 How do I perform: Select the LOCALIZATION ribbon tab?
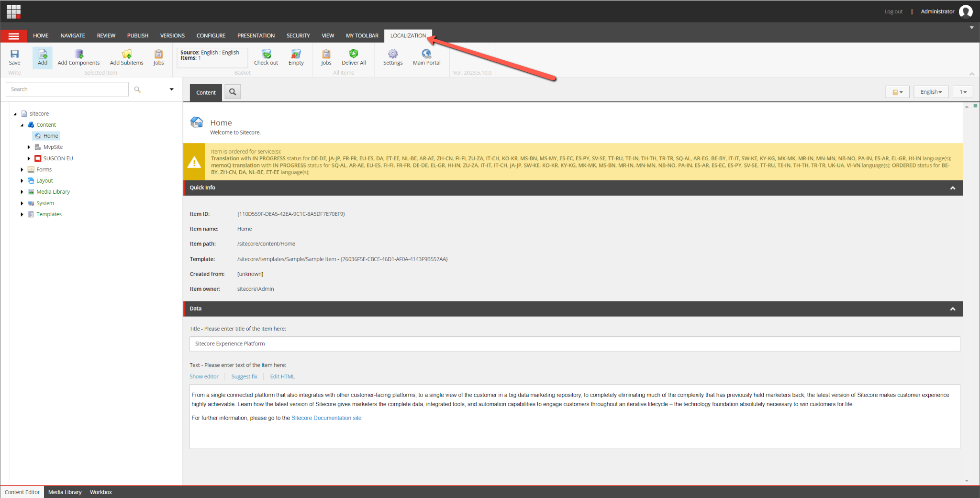tap(408, 36)
